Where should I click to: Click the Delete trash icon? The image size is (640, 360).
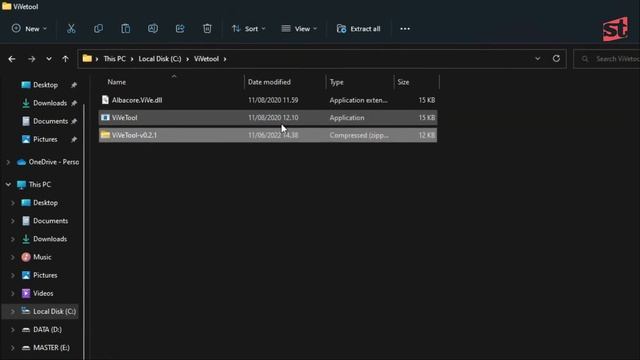point(207,29)
